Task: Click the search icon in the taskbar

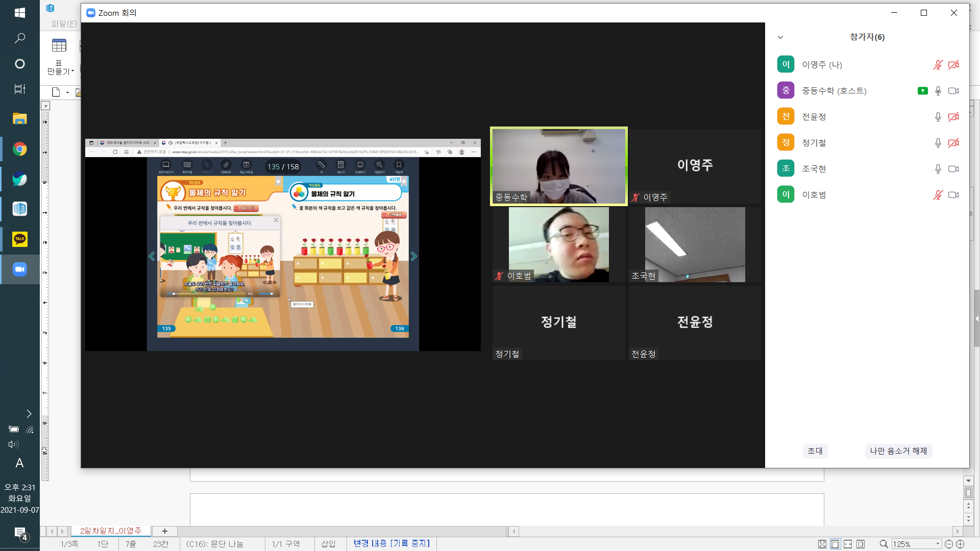Action: click(x=19, y=38)
